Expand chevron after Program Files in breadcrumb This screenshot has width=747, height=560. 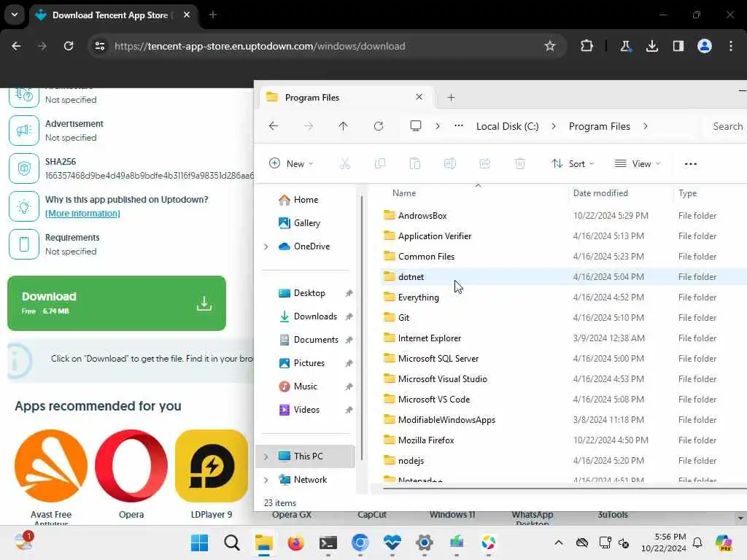646,126
